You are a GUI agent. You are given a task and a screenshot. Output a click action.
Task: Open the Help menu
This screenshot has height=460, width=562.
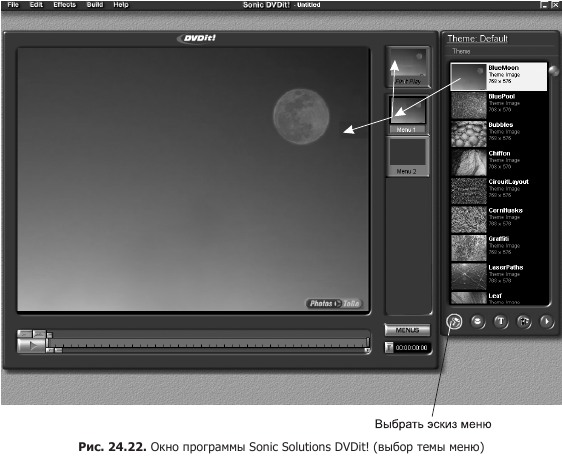(x=121, y=5)
